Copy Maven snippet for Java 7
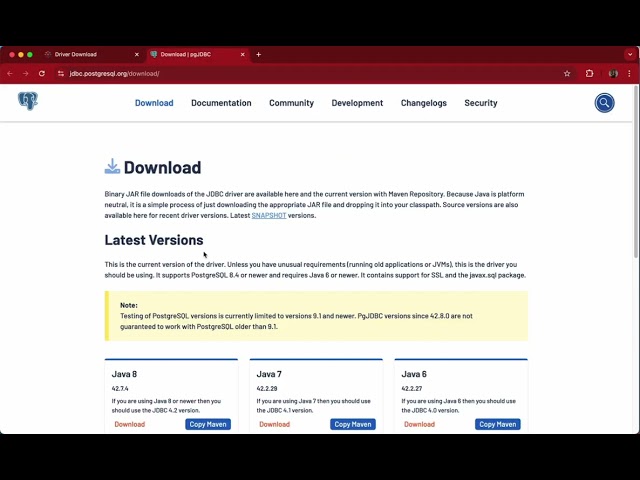The width and height of the screenshot is (640, 480). [x=353, y=424]
